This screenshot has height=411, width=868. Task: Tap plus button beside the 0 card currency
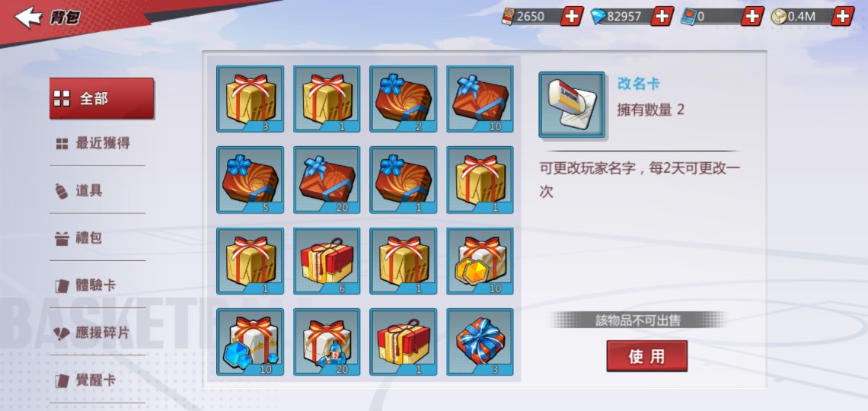click(x=752, y=16)
